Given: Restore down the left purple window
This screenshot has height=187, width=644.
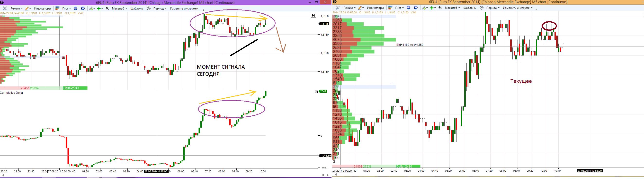Looking at the screenshot, I should coord(316,2).
